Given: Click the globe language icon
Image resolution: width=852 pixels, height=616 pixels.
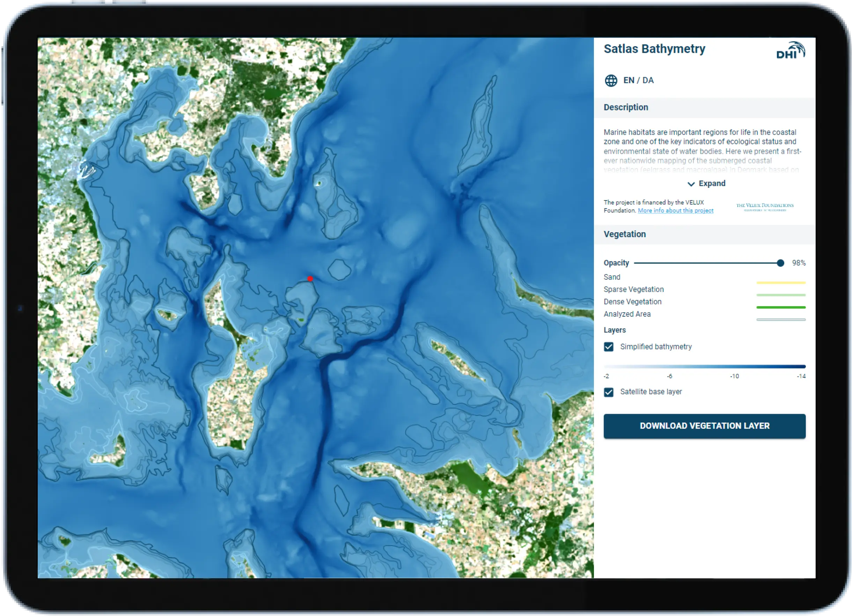Looking at the screenshot, I should (x=611, y=80).
